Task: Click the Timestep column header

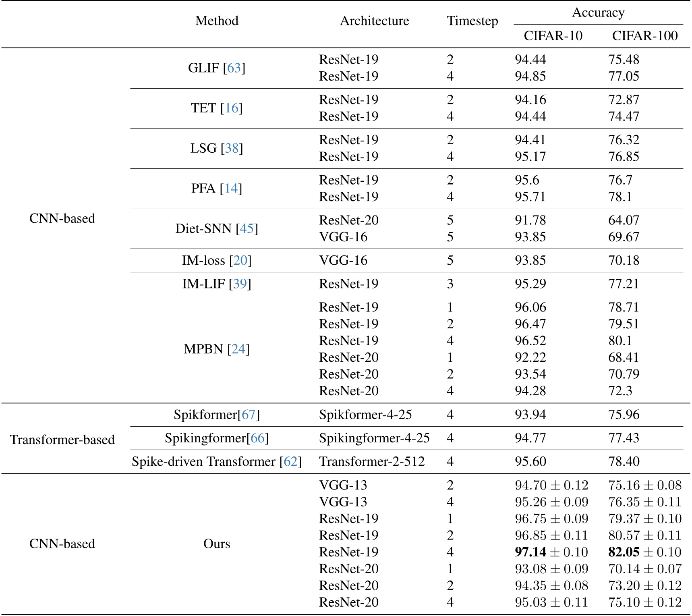Action: tap(472, 21)
